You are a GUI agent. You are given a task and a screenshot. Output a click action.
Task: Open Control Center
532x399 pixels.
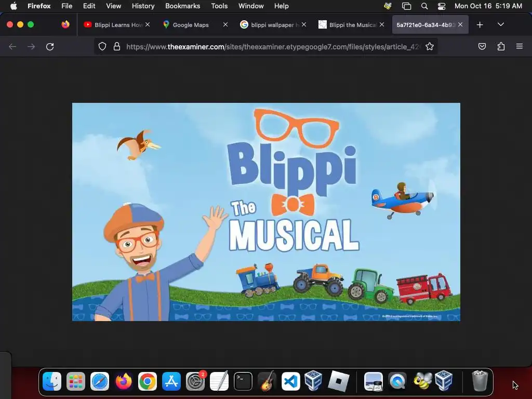(x=442, y=6)
